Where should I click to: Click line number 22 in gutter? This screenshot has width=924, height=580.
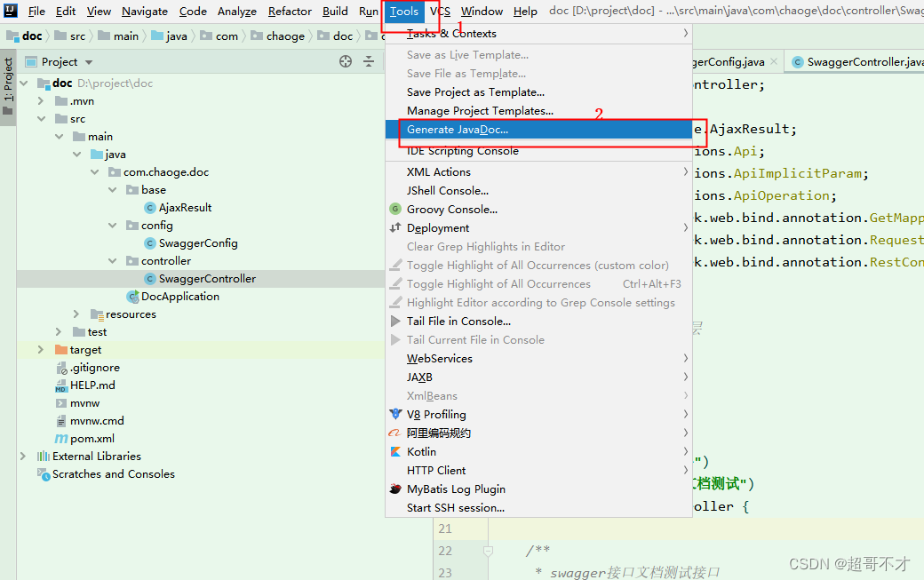(445, 552)
